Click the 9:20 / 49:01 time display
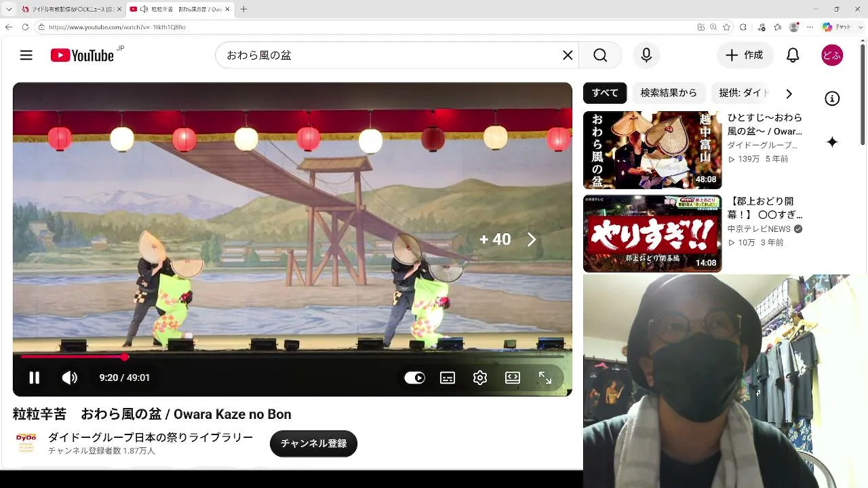Image resolution: width=868 pixels, height=488 pixels. pyautogui.click(x=125, y=378)
